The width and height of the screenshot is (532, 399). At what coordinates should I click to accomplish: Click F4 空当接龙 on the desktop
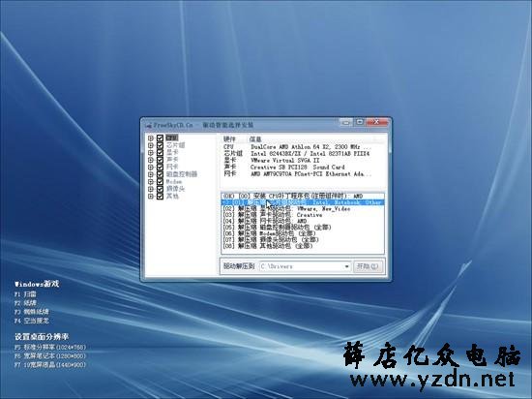[32, 321]
